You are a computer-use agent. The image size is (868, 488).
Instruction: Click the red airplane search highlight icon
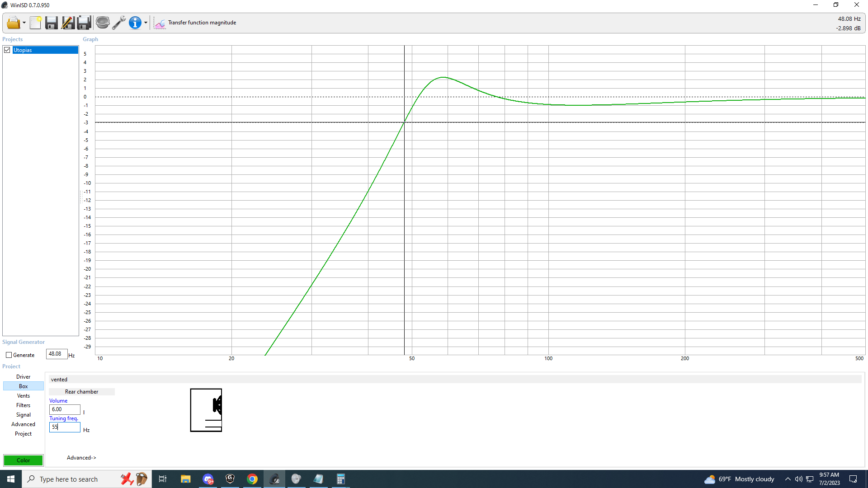127,479
